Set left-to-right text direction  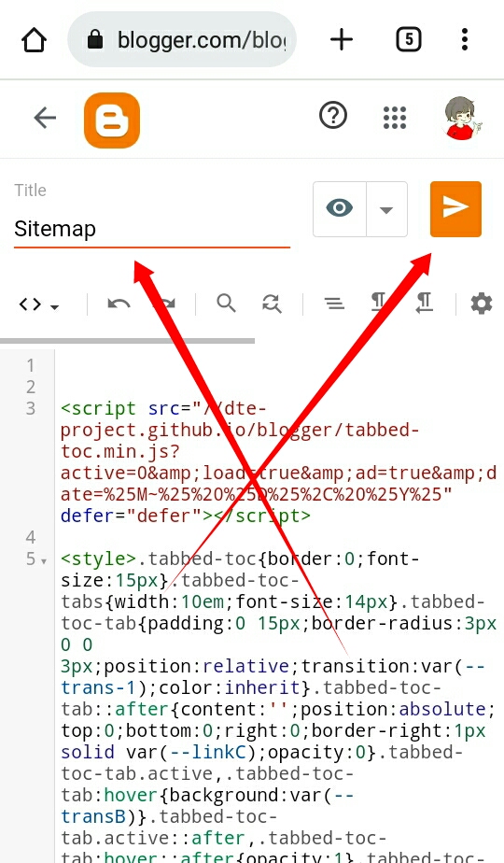[x=379, y=303]
